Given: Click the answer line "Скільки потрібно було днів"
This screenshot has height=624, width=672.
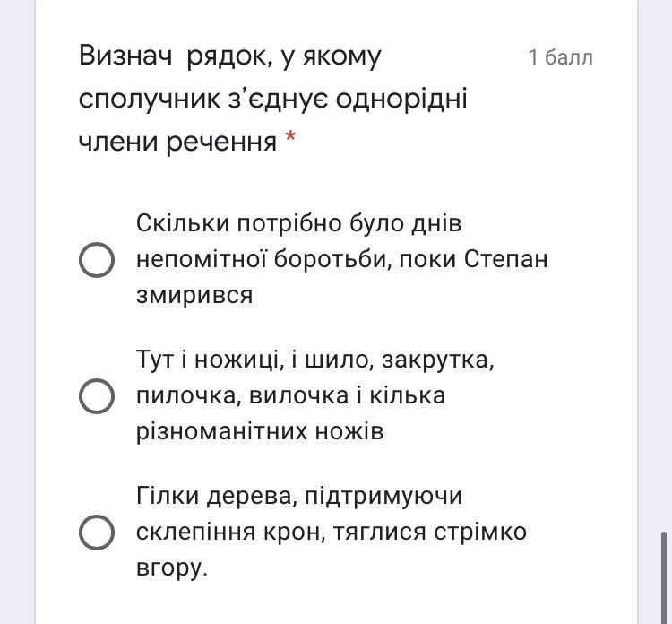Looking at the screenshot, I should coord(298,223).
